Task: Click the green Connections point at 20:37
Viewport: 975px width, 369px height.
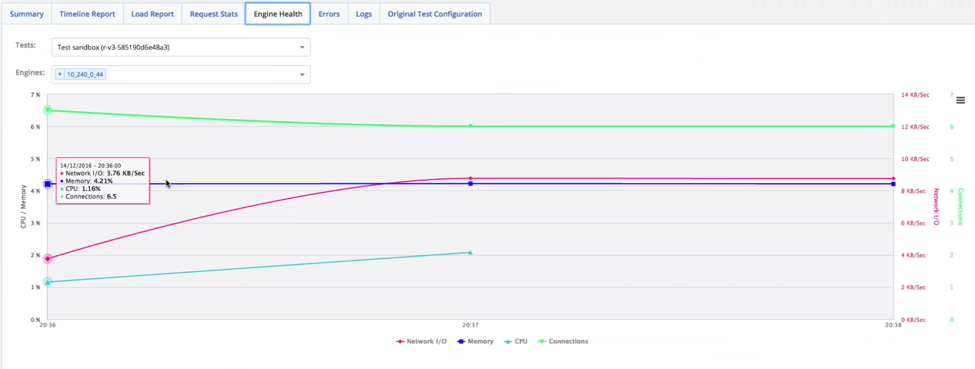Action: 471,126
